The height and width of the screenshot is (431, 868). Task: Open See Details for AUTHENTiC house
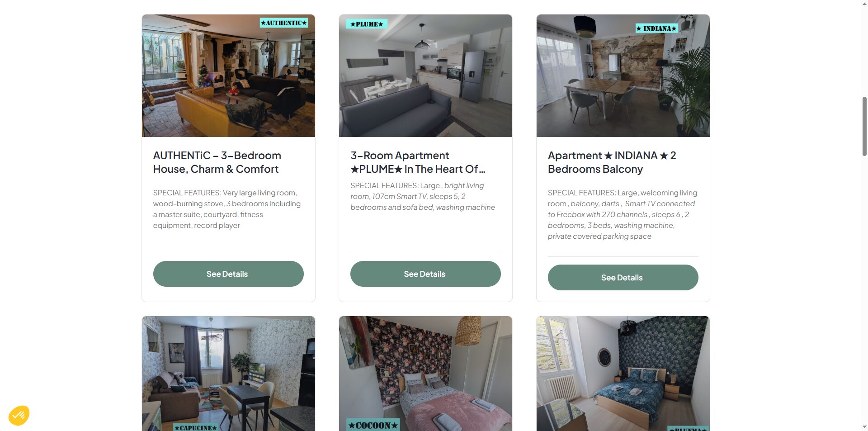228,274
